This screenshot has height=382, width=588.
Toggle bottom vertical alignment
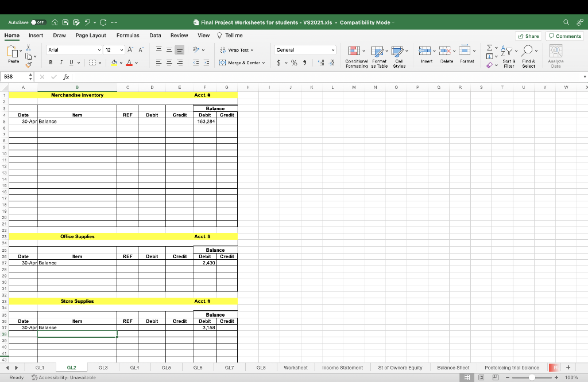tap(180, 50)
